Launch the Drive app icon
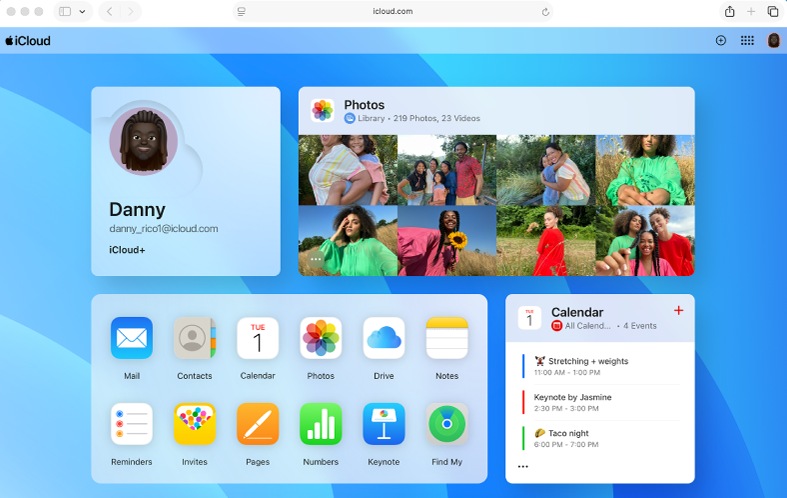The width and height of the screenshot is (787, 498). 384,338
